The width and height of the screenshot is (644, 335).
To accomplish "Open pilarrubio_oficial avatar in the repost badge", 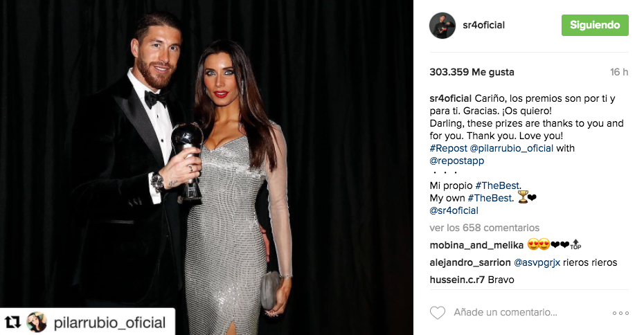I will pyautogui.click(x=37, y=323).
